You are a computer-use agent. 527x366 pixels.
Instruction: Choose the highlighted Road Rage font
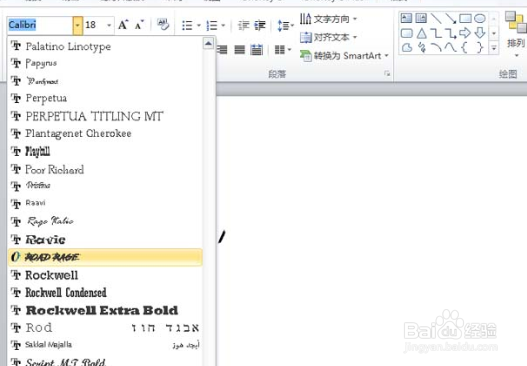(105, 257)
